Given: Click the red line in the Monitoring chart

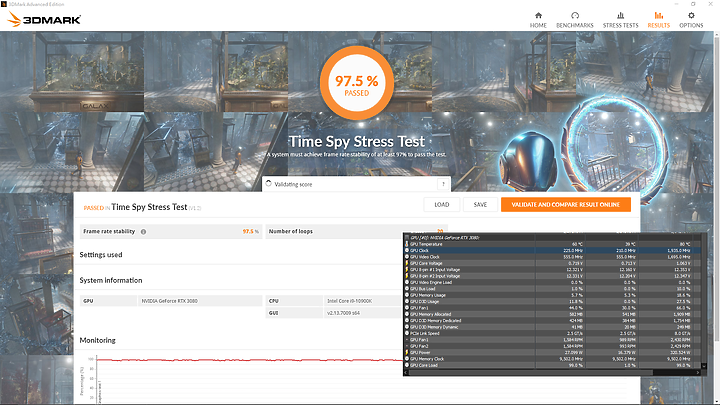Looking at the screenshot, I should click(248, 360).
